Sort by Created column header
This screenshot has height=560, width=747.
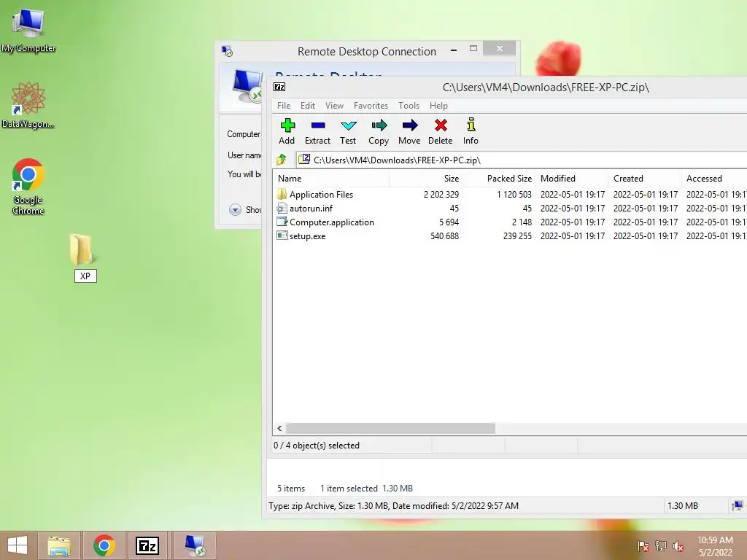(x=645, y=178)
